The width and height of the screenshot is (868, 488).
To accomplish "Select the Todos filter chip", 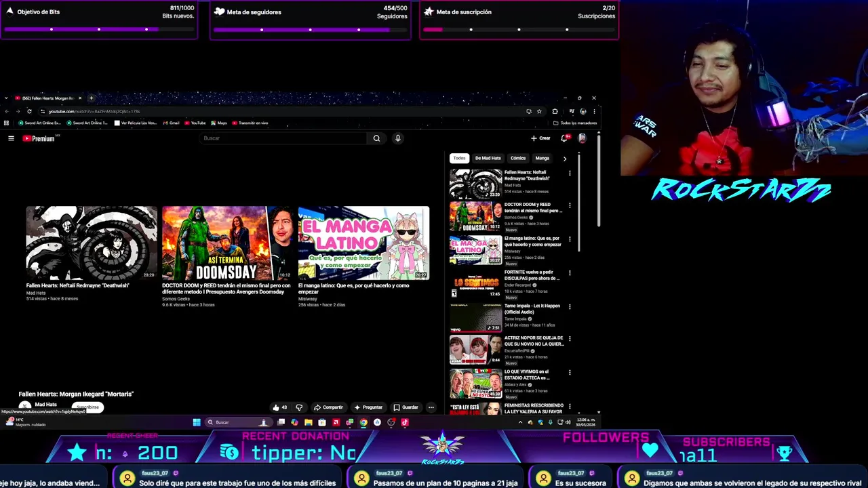I will coord(460,158).
